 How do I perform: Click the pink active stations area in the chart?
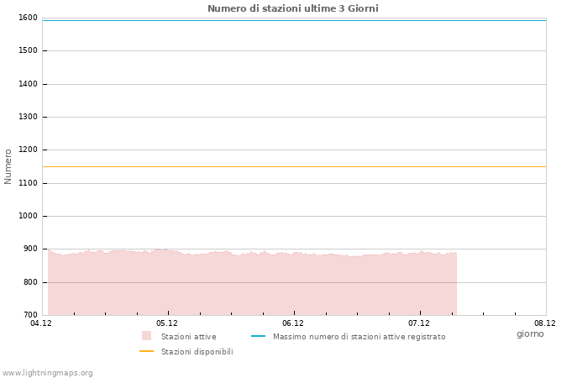click(252, 286)
